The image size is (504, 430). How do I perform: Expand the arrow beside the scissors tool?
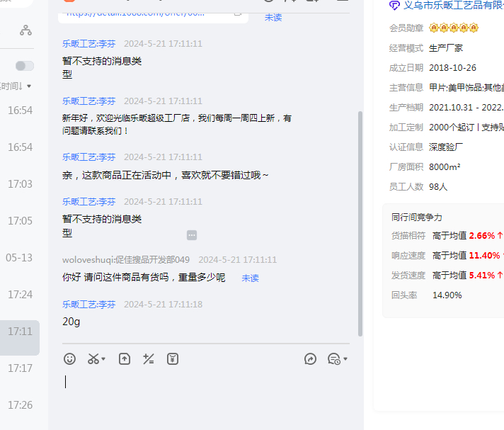pos(104,360)
